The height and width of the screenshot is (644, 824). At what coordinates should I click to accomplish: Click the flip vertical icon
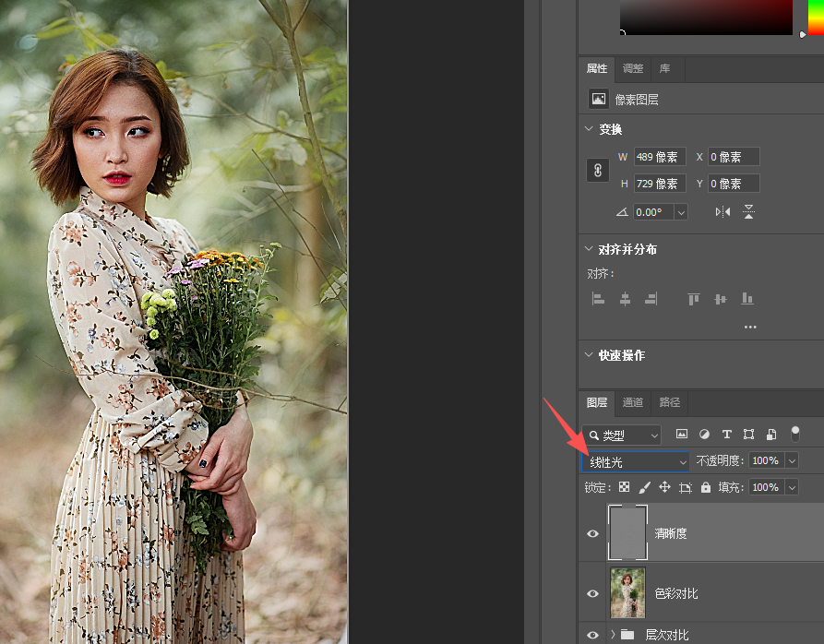coord(749,211)
